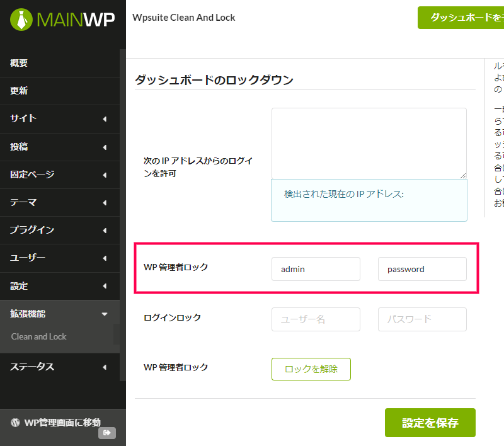Image resolution: width=504 pixels, height=446 pixels.
Task: Expand the ユーザー submenu arrow
Action: (x=105, y=258)
